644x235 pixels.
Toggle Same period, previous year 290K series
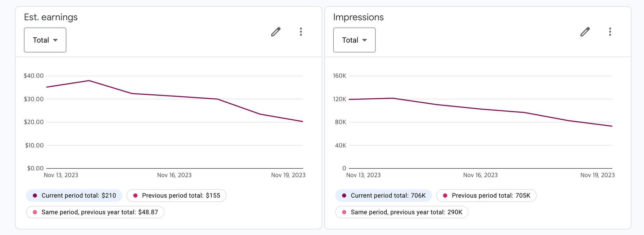[x=402, y=212]
